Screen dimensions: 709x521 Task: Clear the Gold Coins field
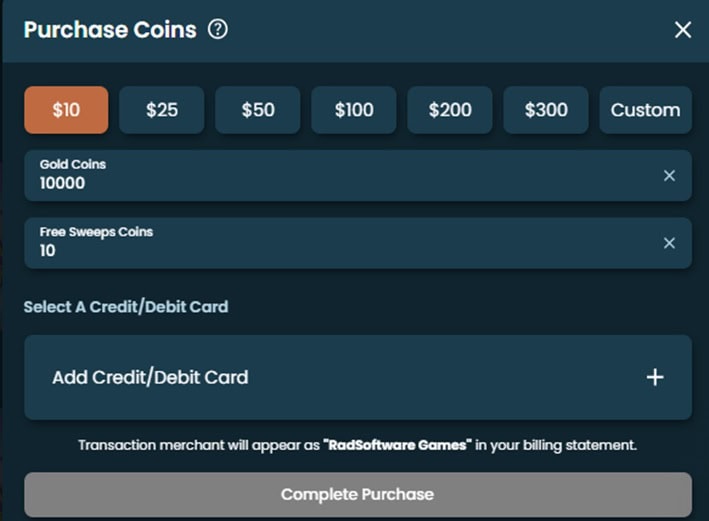coord(669,175)
